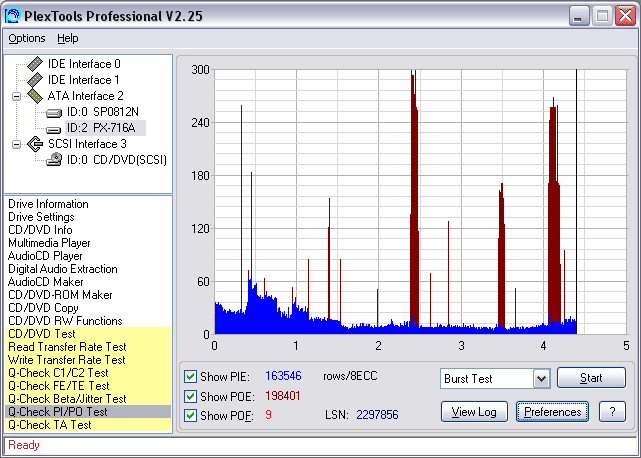The width and height of the screenshot is (641, 458).
Task: Click the SCSI Interface 3 icon
Action: [x=35, y=144]
